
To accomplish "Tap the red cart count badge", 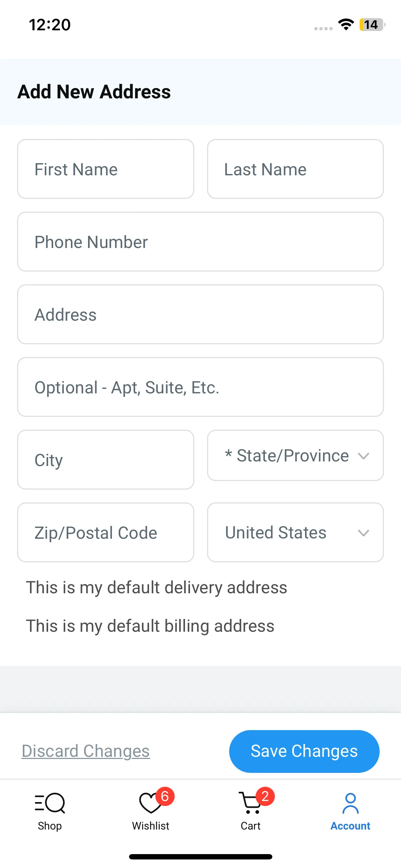I will (x=265, y=796).
